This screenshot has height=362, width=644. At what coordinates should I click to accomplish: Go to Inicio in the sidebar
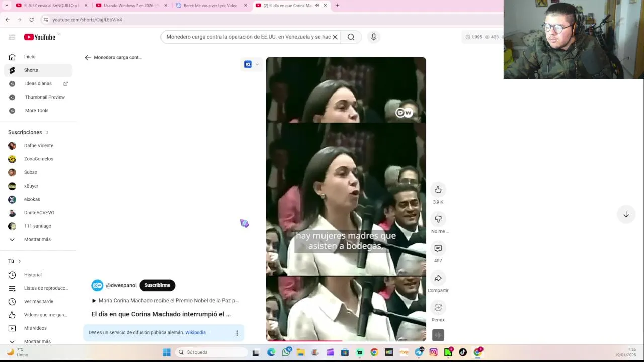tap(38, 57)
